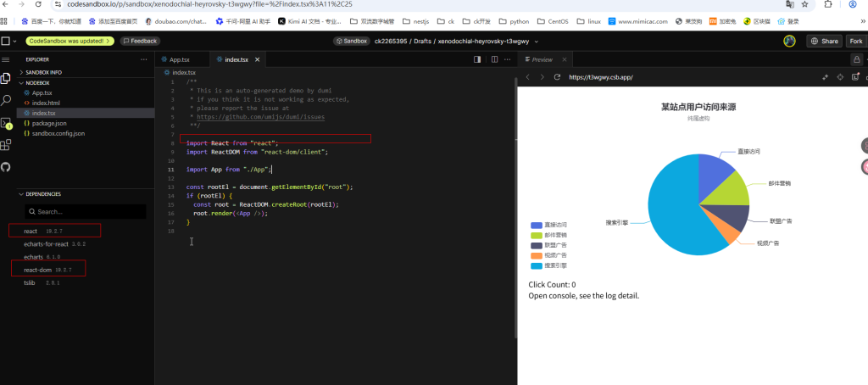Open the hamburger menu icon beside Explorer
Viewport: 868px width, 385px height.
click(6, 59)
